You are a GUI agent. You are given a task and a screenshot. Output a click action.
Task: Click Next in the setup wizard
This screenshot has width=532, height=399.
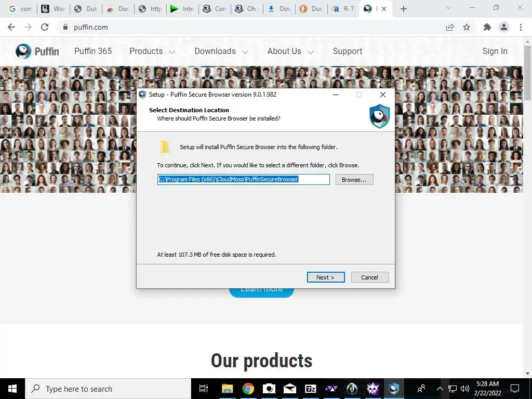326,277
